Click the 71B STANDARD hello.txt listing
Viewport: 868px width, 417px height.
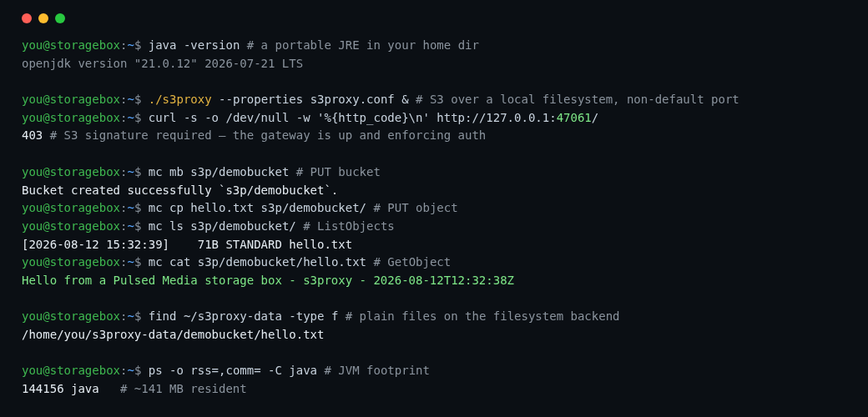[x=275, y=244]
